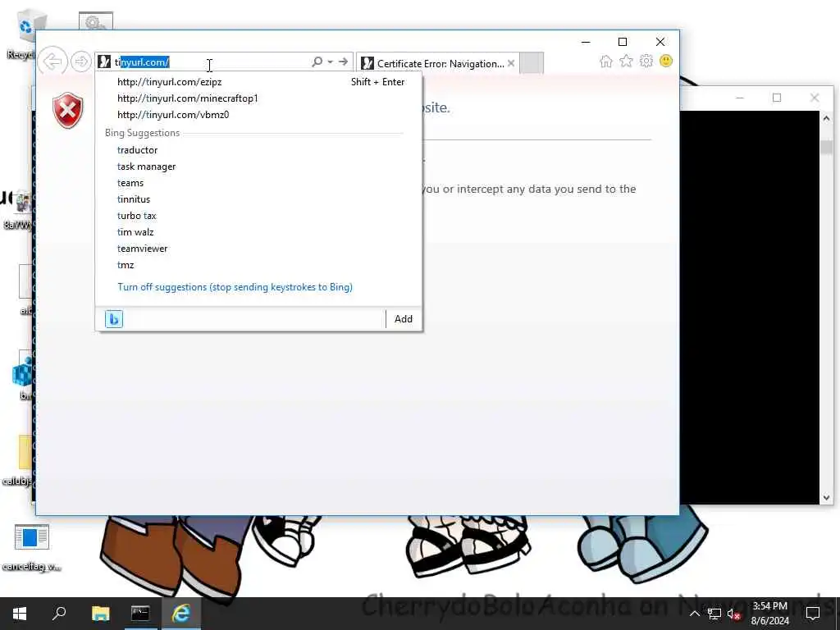The width and height of the screenshot is (840, 630).
Task: Open the address bar autocomplete dropdown arrow
Action: tap(331, 62)
